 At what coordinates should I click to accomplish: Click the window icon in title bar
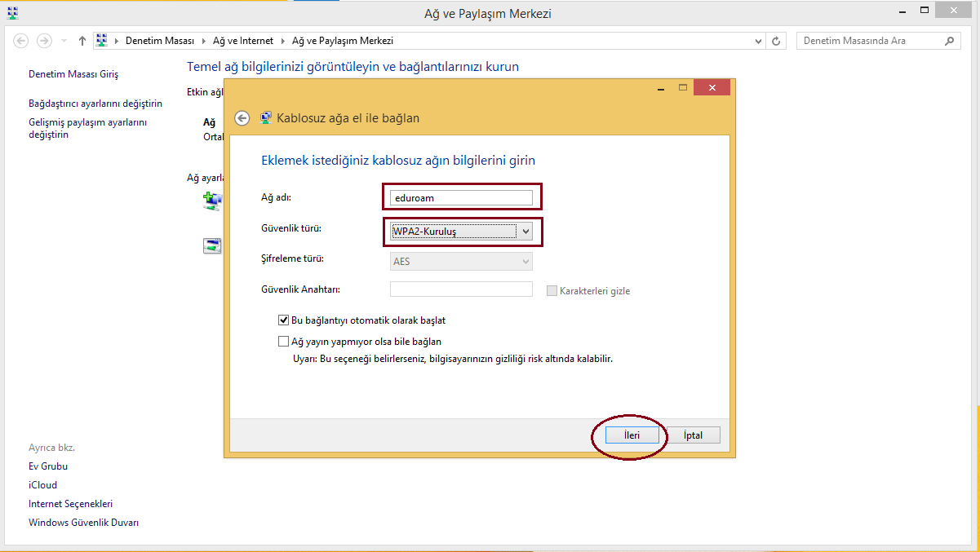[12, 13]
